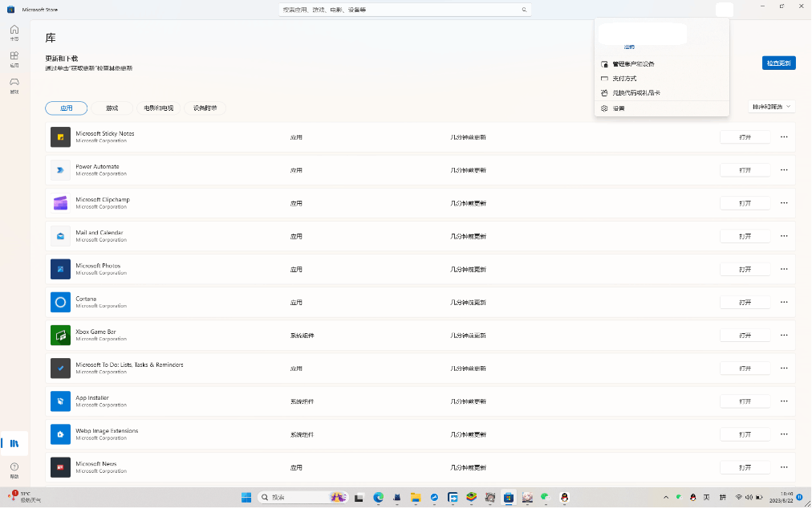The image size is (812, 509).
Task: Open the Help icon in sidebar
Action: point(14,470)
